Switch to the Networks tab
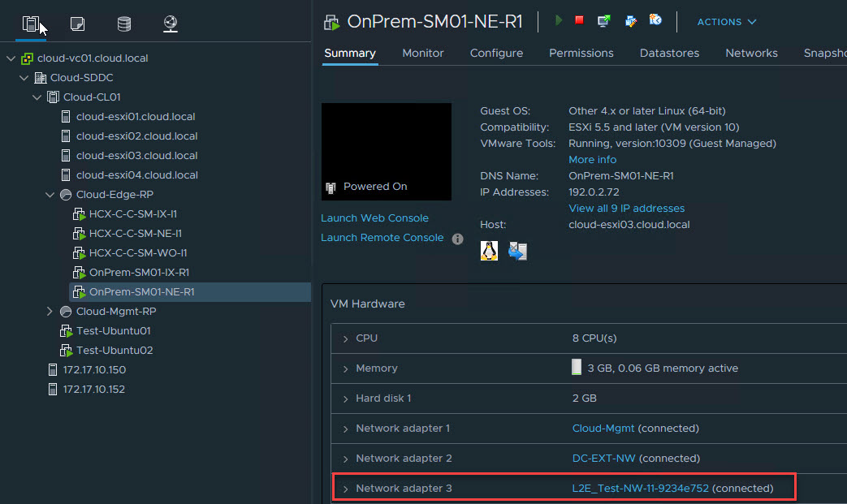The height and width of the screenshot is (504, 847). click(x=751, y=53)
